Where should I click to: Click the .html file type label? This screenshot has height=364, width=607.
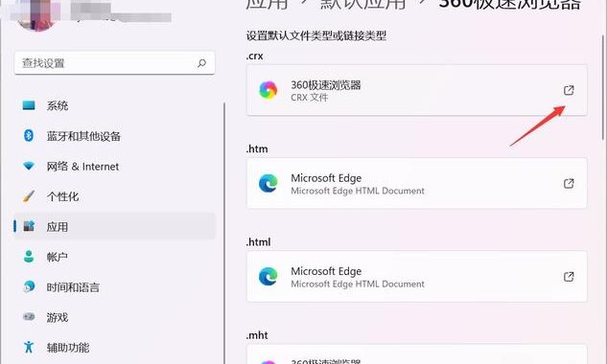pos(259,241)
